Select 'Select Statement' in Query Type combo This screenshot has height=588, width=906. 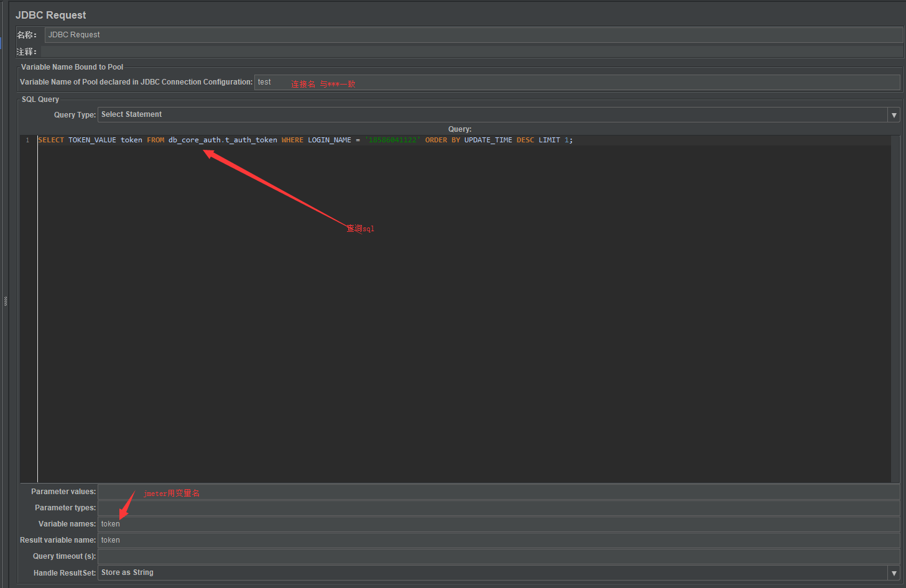point(132,114)
